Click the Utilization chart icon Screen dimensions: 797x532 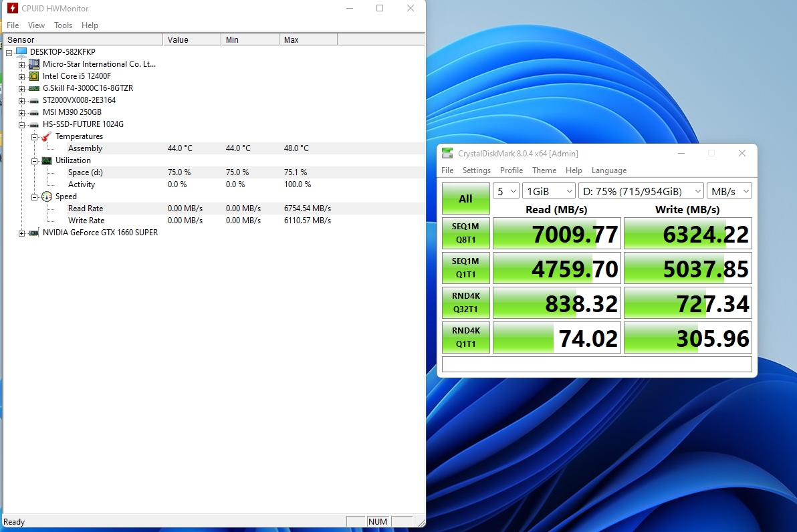tap(46, 160)
